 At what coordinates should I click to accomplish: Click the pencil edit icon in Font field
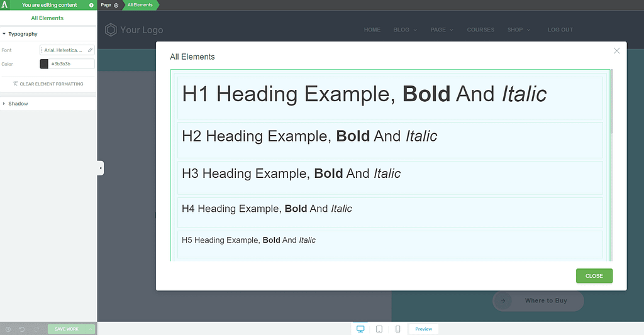tap(91, 50)
